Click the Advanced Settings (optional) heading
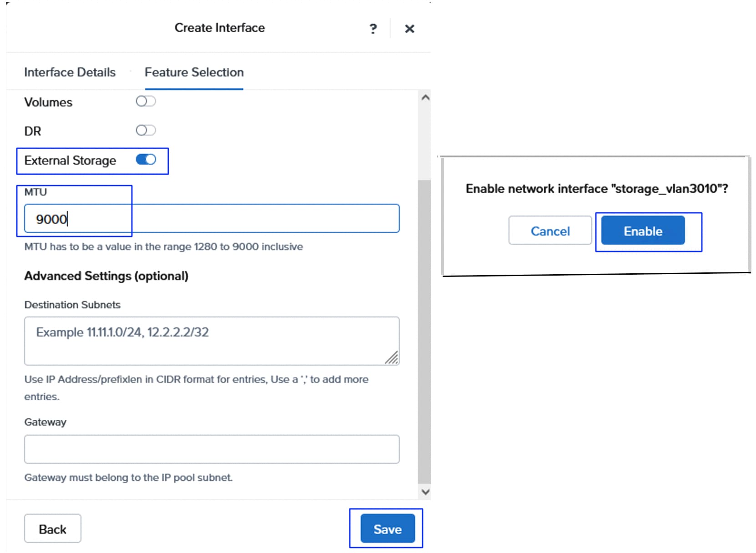 [x=106, y=276]
